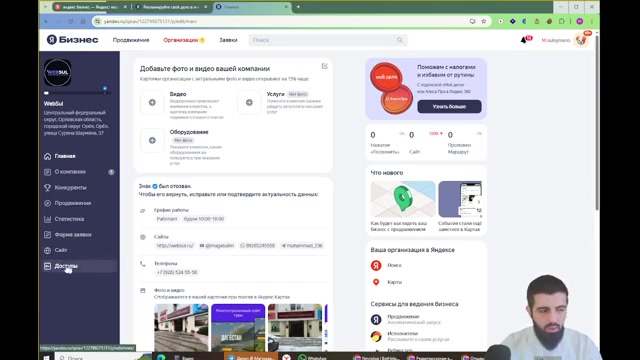Open the Дагестан tour photo thumbnail
The height and width of the screenshot is (360, 640).
[x=238, y=327]
